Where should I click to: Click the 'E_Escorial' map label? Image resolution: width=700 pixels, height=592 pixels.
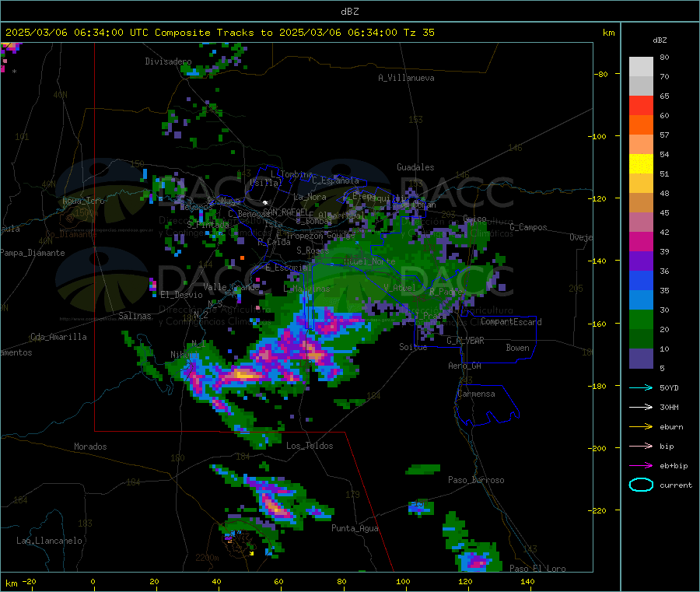[289, 268]
